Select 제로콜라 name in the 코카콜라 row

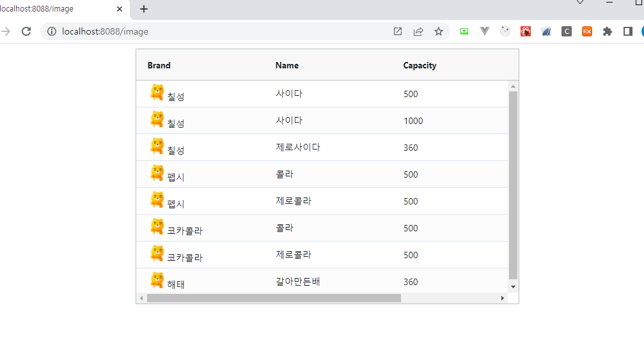(x=294, y=255)
